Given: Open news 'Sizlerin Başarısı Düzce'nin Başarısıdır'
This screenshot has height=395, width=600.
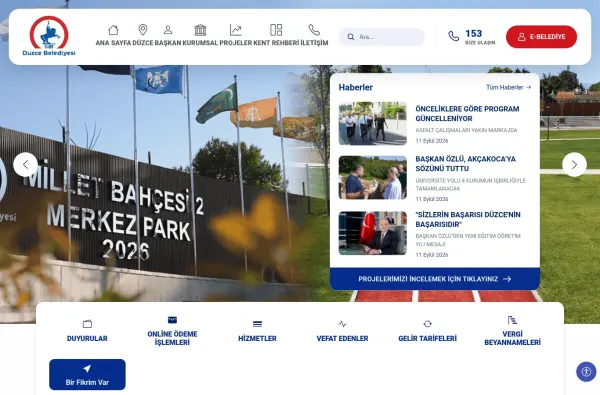Looking at the screenshot, I should point(468,219).
